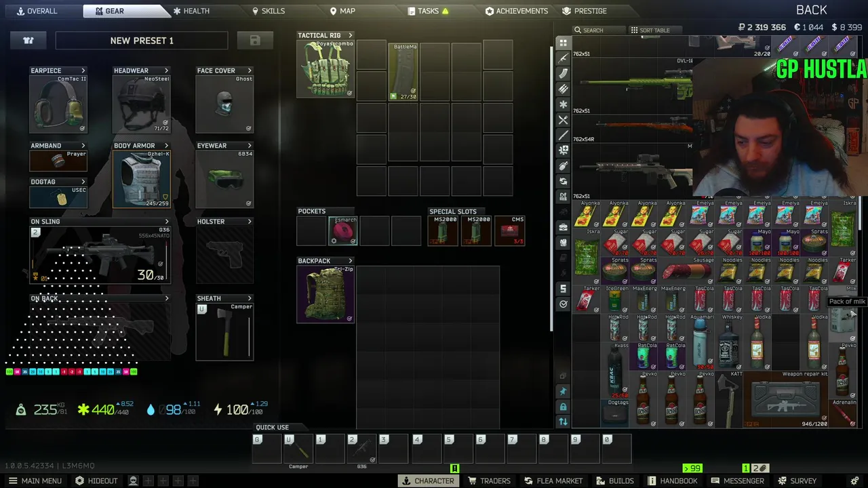Click the up-down sort arrows stash icon
The height and width of the screenshot is (488, 868).
pos(563,422)
